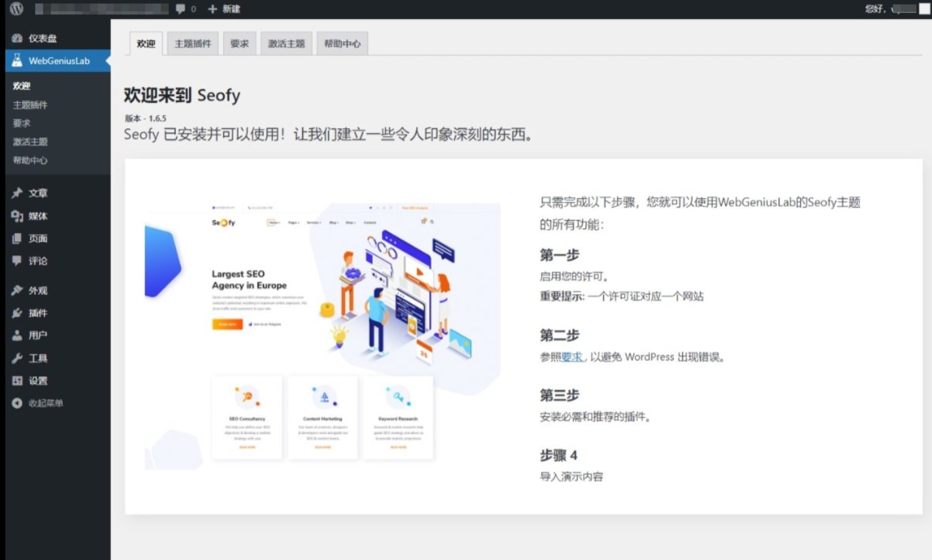The image size is (932, 560).
Task: Open 要求 in sidebar submenu
Action: tap(22, 123)
